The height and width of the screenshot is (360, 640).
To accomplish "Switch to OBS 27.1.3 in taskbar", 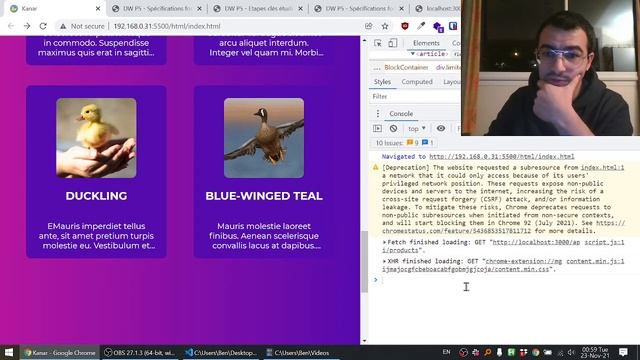I will click(140, 353).
